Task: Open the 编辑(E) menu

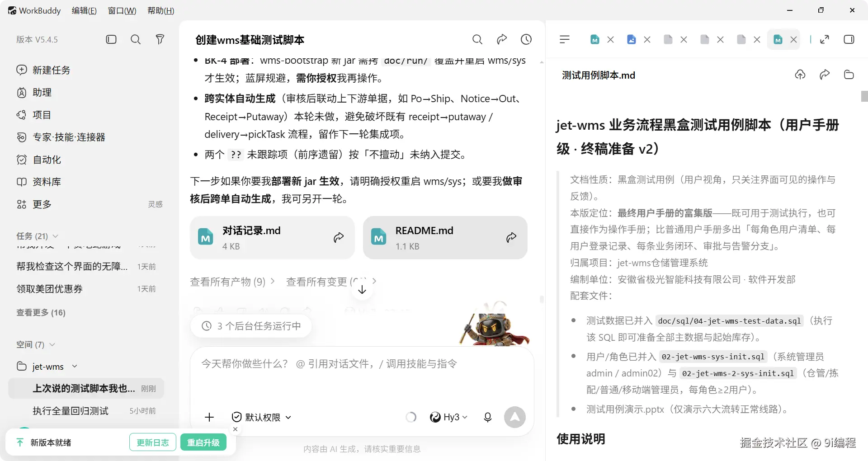Action: tap(84, 10)
